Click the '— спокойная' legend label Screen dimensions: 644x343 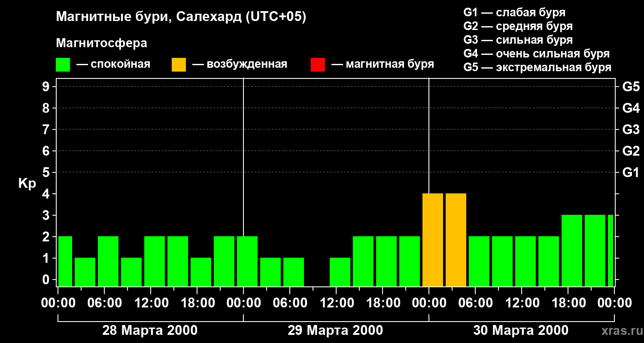[x=113, y=64]
